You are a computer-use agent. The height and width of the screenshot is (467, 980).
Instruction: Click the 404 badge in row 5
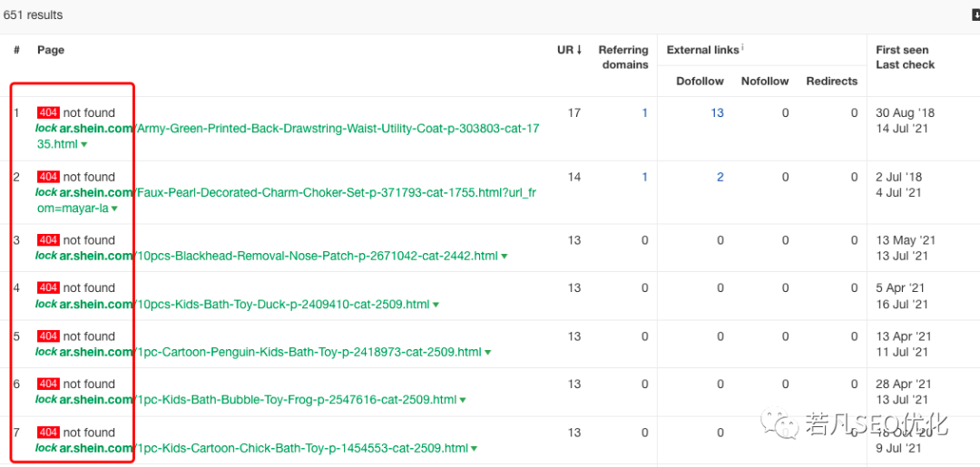click(x=48, y=336)
